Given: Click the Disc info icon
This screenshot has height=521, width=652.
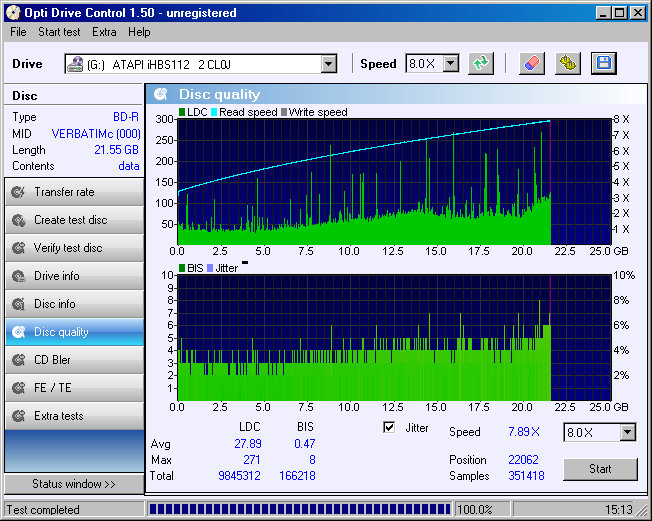Looking at the screenshot, I should (x=18, y=304).
